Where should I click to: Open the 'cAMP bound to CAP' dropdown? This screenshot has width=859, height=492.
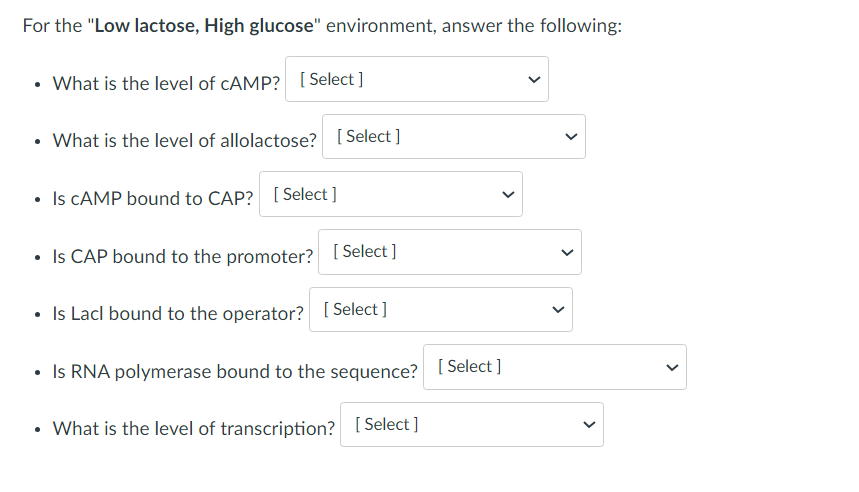pos(391,194)
